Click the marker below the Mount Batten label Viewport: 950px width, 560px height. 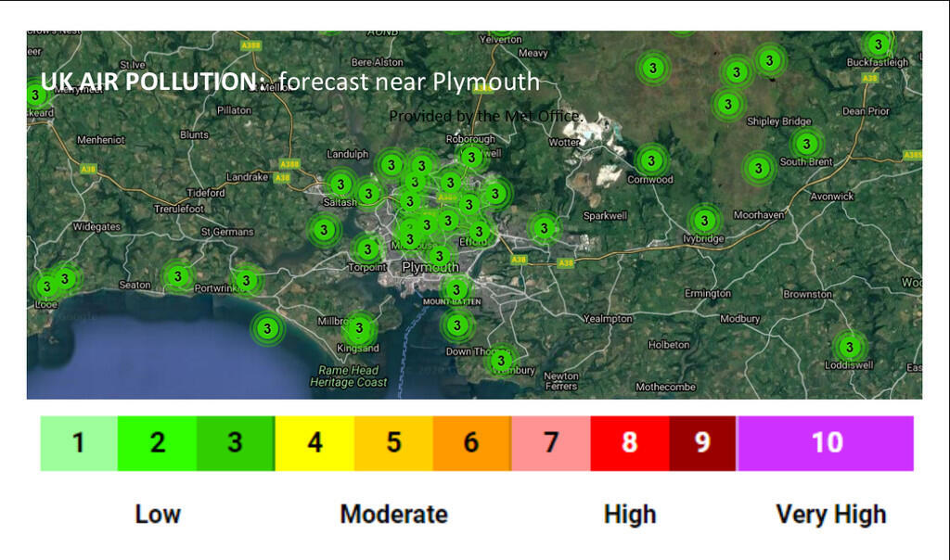click(456, 325)
